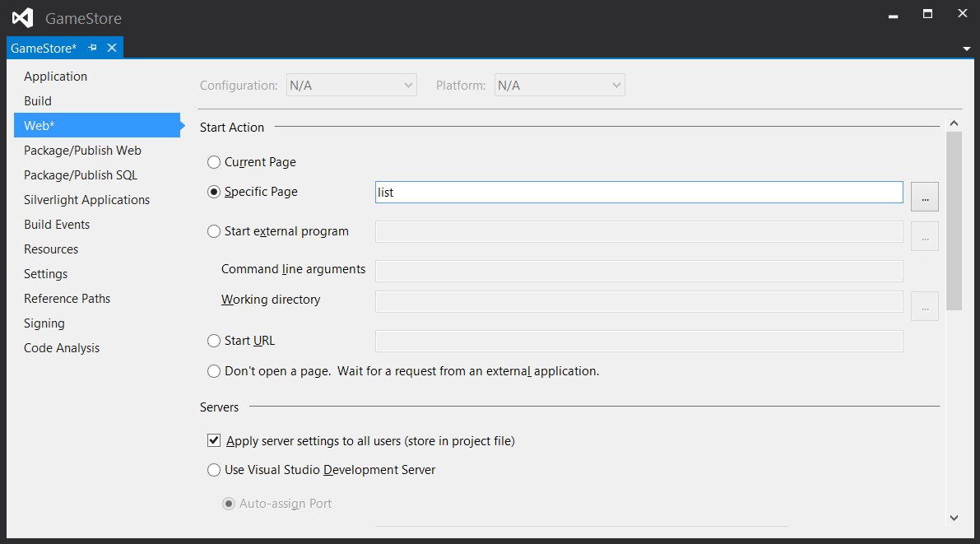The image size is (980, 544).
Task: Open the Platform dropdown
Action: pyautogui.click(x=560, y=85)
